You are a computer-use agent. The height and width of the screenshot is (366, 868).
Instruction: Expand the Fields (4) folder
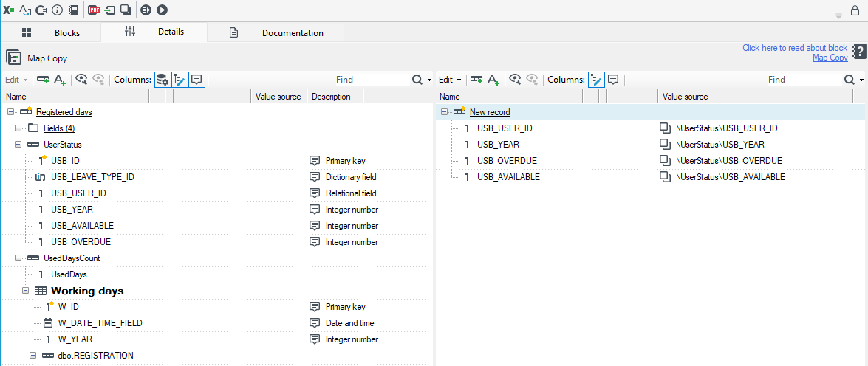(18, 128)
